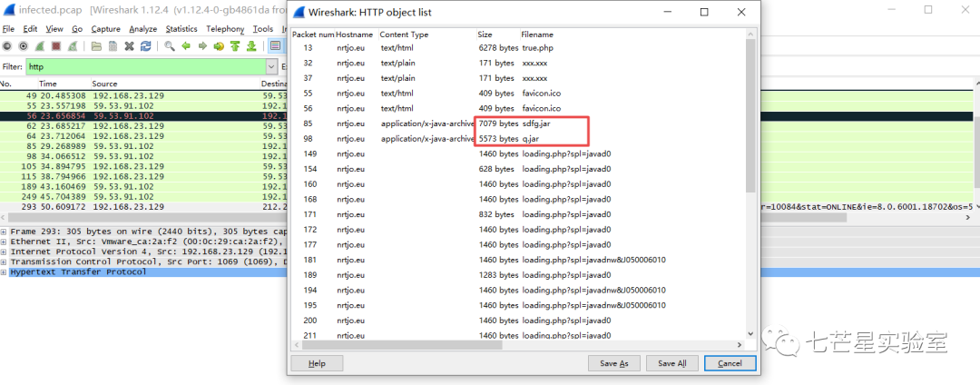Jump to first packet with the up-arrow icon
Screen dimensions: 980x385
click(x=235, y=46)
